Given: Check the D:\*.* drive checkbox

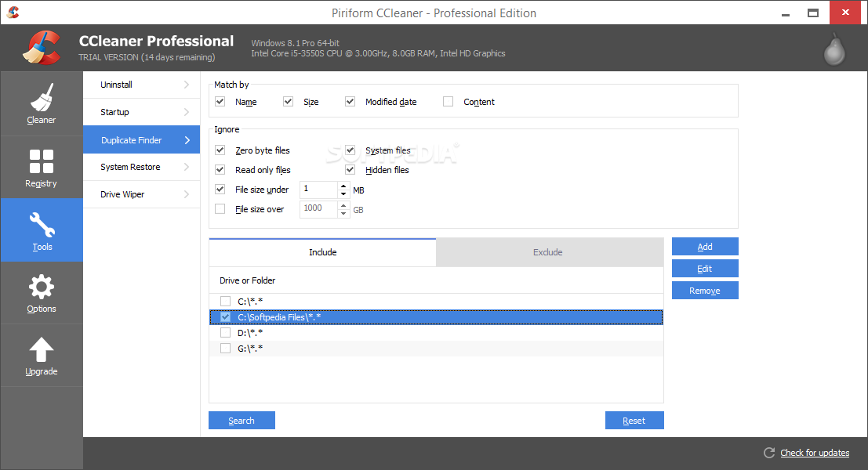Looking at the screenshot, I should 225,333.
